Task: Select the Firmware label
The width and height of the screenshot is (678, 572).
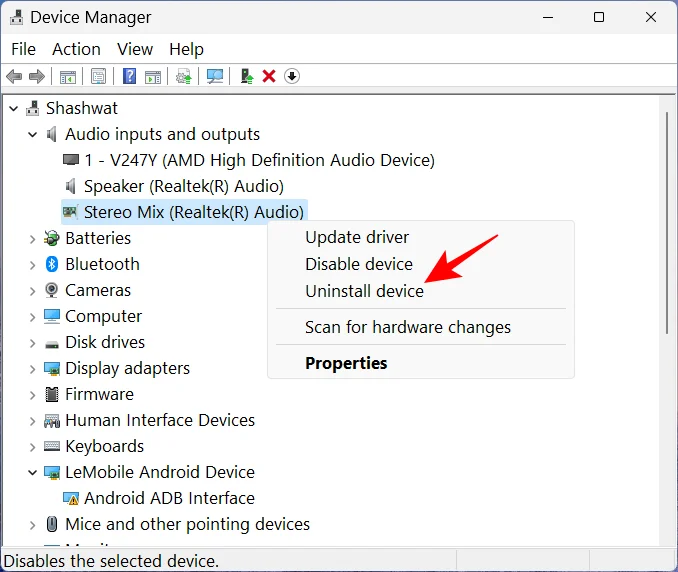Action: click(99, 394)
